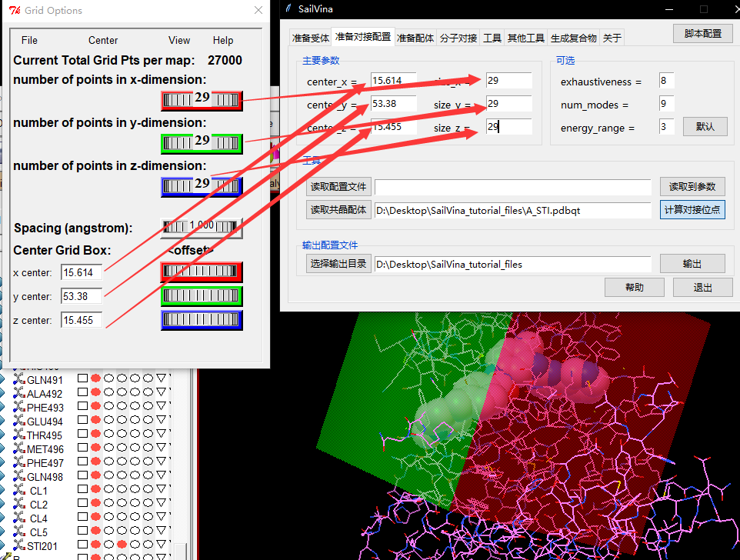The height and width of the screenshot is (560, 740).
Task: Toggle red lines-display circle on MET496 row
Action: pos(96,447)
